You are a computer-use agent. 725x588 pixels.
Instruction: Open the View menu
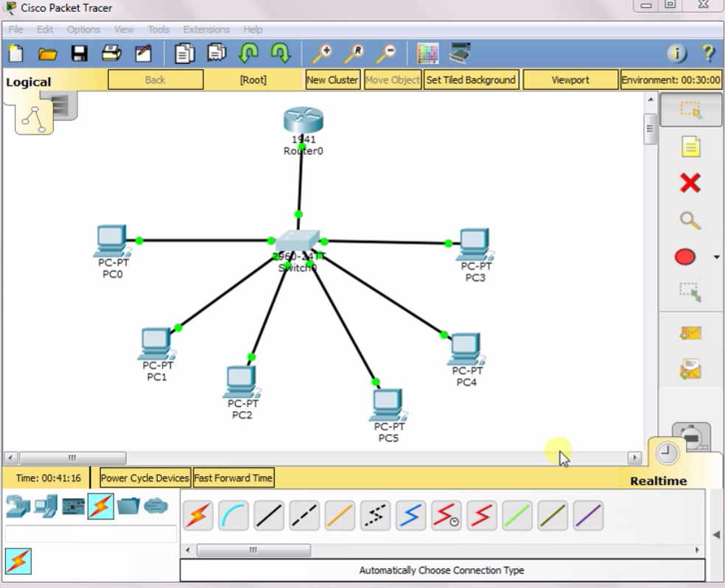pos(124,29)
